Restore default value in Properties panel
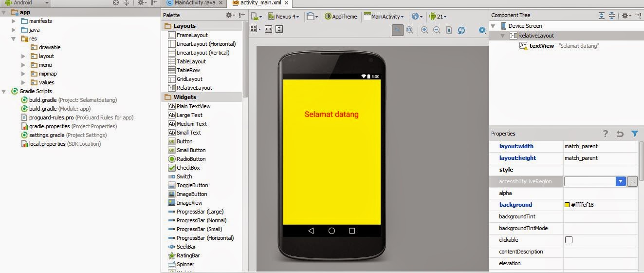644x273 pixels. click(620, 134)
